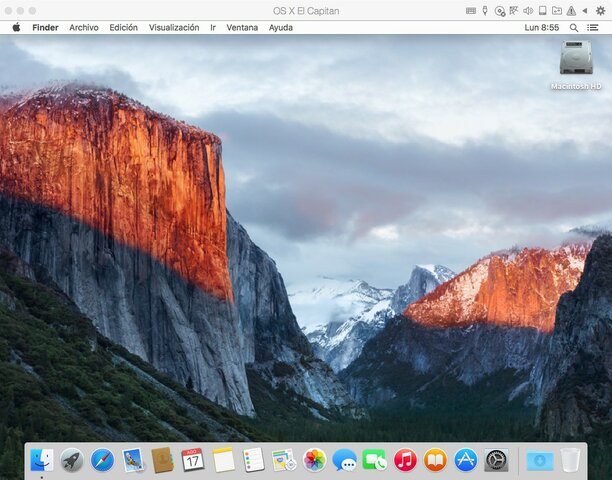Image resolution: width=612 pixels, height=480 pixels.
Task: Open the Archivo menu
Action: [84, 28]
